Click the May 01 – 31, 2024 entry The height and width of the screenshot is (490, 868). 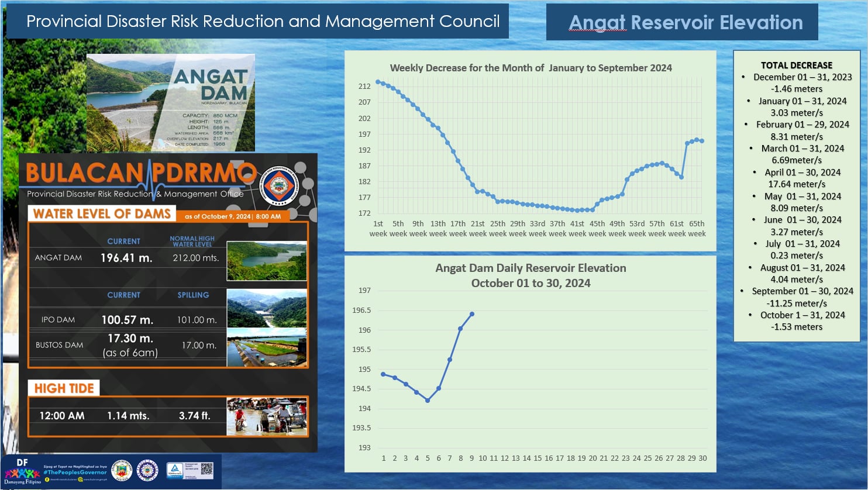coord(802,196)
